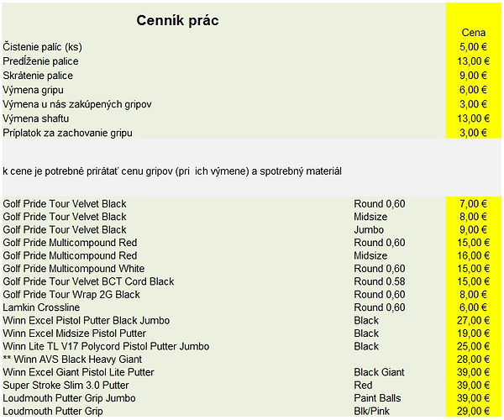The image size is (504, 420).
Task: Select Golf Pride Tour Velvet Black Midsize size
Action: [x=370, y=217]
